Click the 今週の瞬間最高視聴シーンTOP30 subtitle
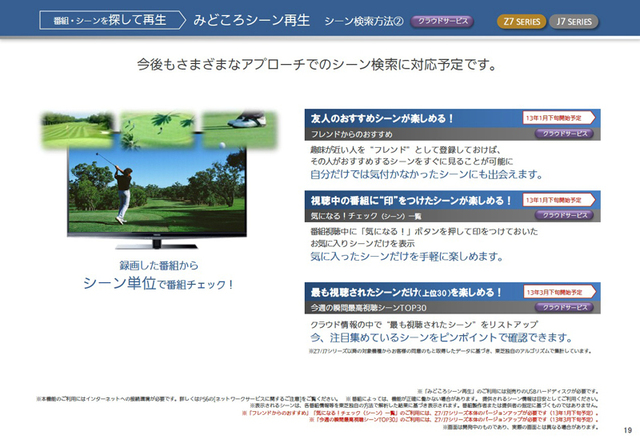 (369, 308)
